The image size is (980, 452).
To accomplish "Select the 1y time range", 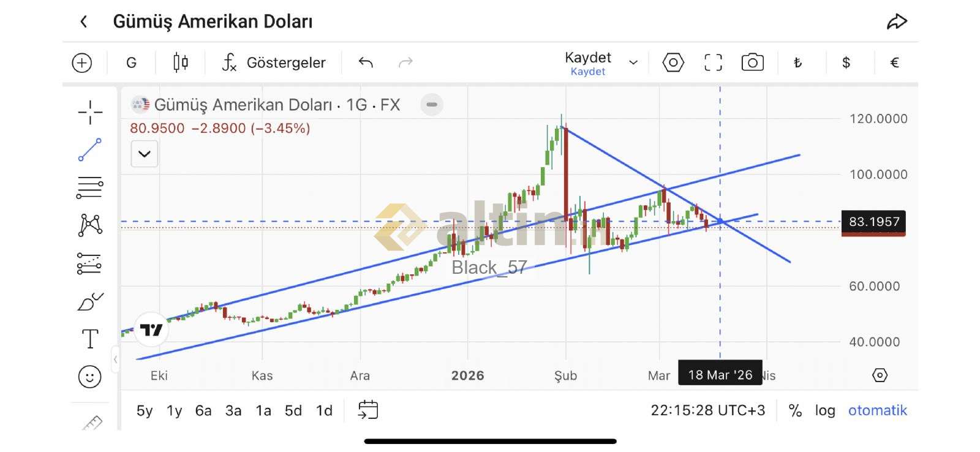I will pos(175,410).
